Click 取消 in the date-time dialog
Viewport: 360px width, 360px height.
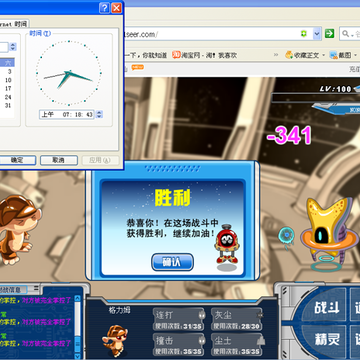point(59,160)
